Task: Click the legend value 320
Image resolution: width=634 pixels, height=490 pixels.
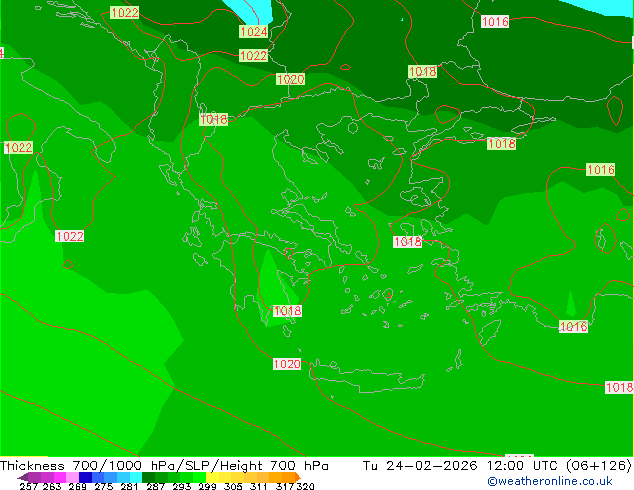Action: (x=306, y=486)
